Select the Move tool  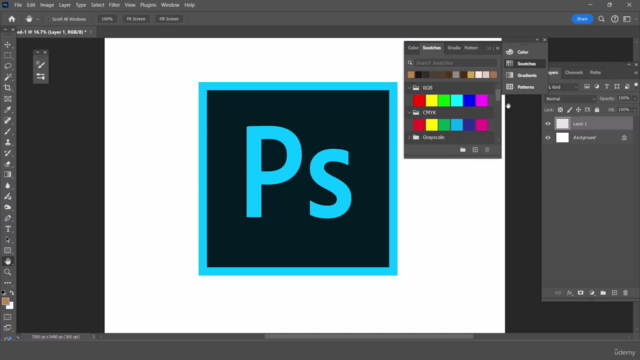[8, 44]
